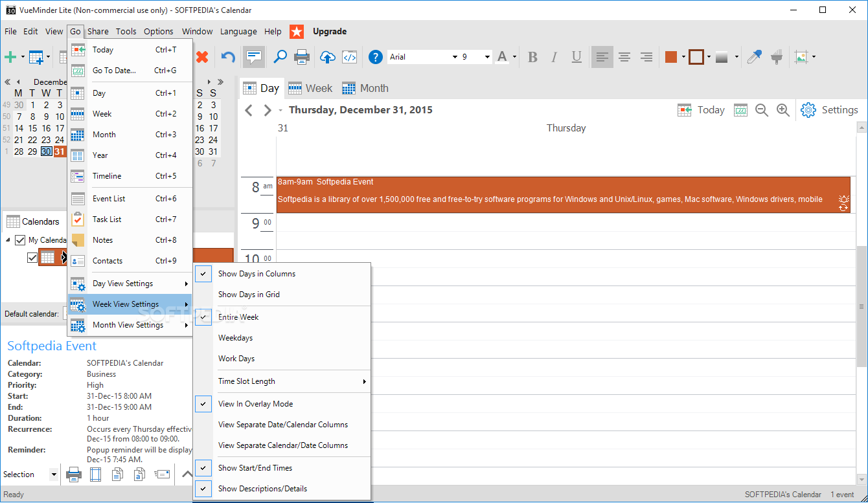The height and width of the screenshot is (503, 868).
Task: Click the new calendar icon beside the plus
Action: click(36, 57)
